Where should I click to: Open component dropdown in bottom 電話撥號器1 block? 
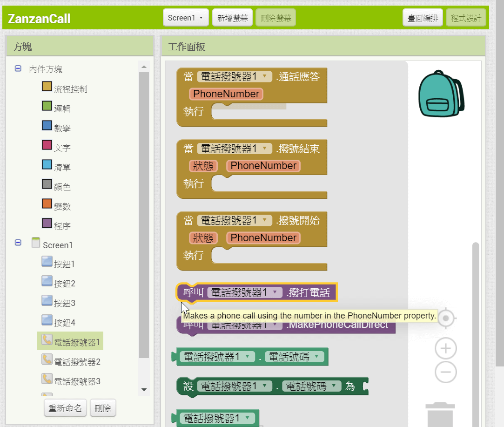(217, 418)
